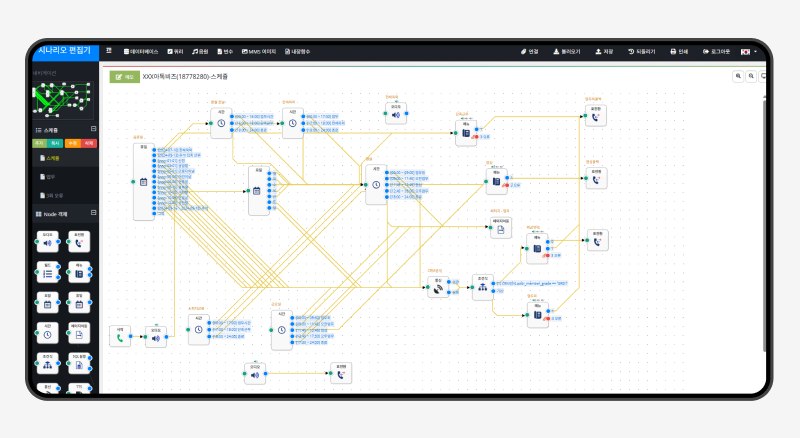Pick the clock time node from palette
800x438 pixels.
[47, 333]
